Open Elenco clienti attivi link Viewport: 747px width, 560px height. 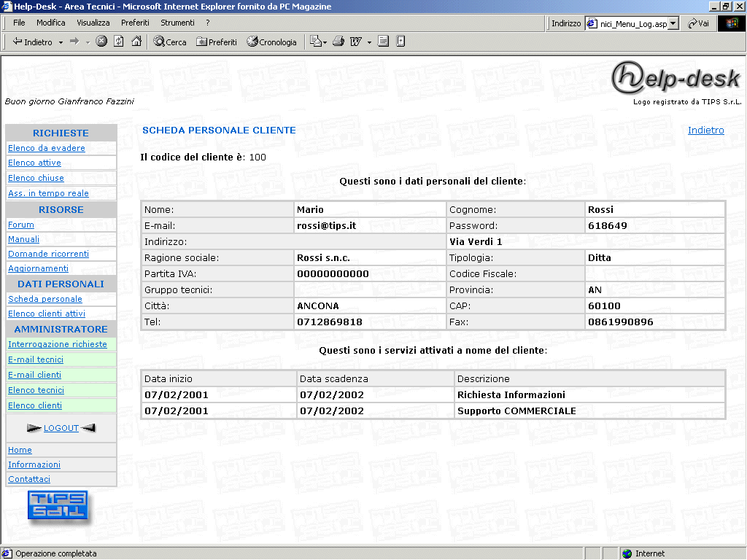coord(47,314)
